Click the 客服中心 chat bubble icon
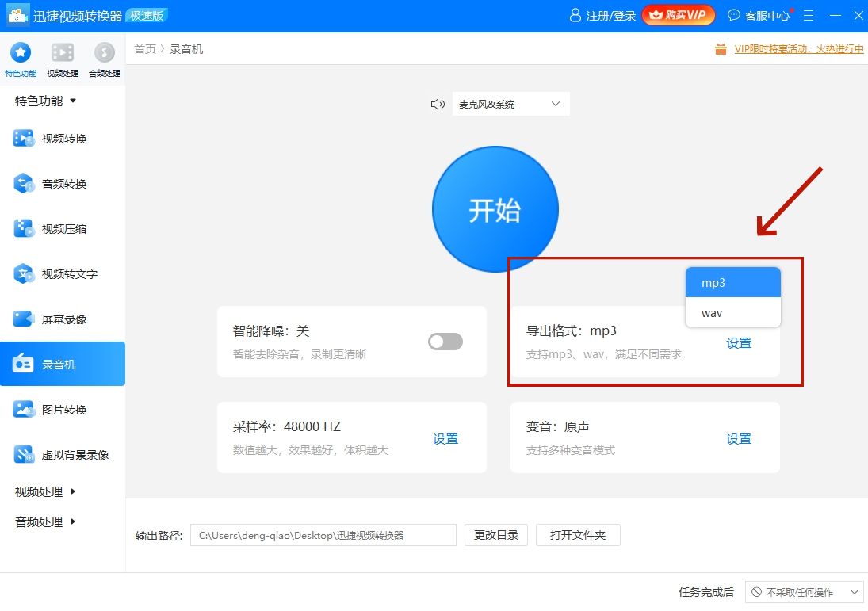 (x=733, y=15)
